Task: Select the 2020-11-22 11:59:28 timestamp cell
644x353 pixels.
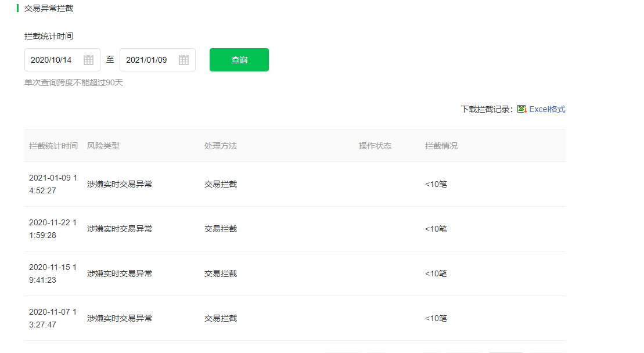Action: coord(53,229)
